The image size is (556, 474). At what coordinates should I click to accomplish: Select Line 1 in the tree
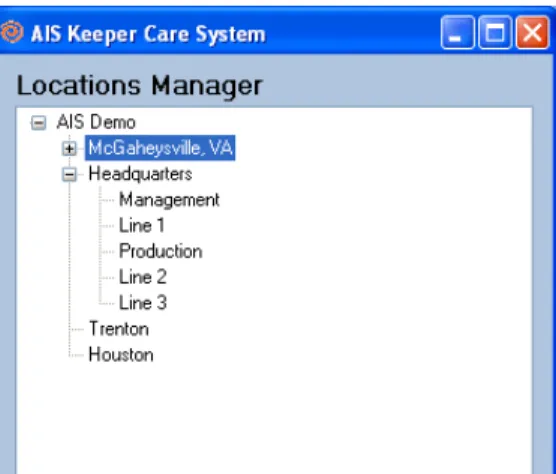(141, 225)
